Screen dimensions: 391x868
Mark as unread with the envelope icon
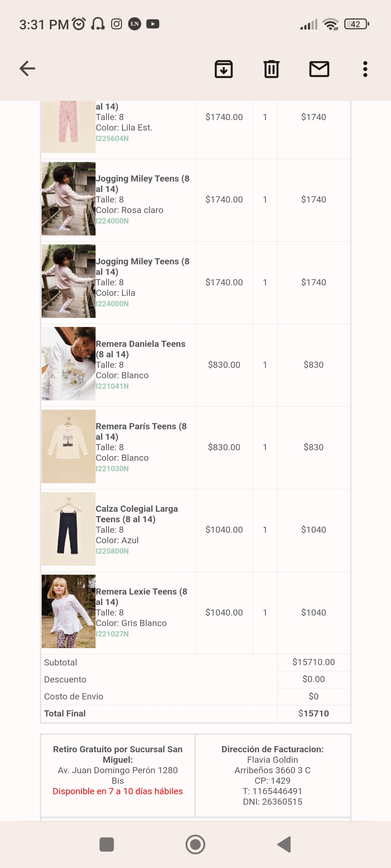pyautogui.click(x=319, y=69)
